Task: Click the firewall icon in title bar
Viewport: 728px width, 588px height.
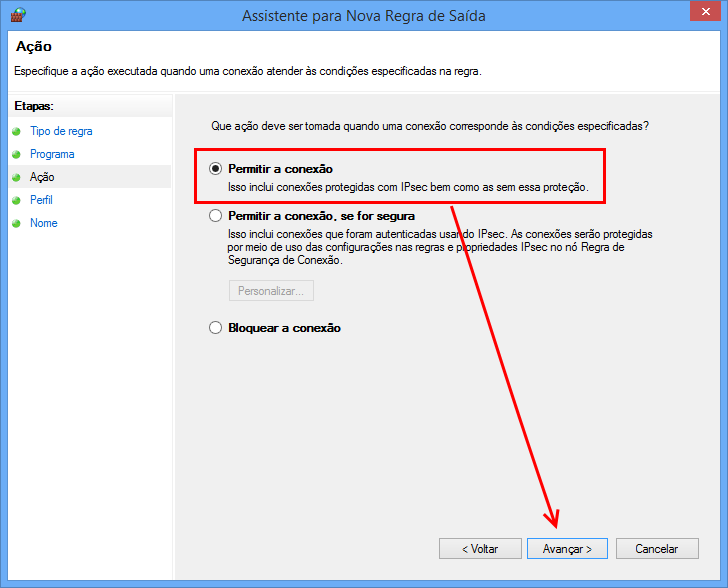Action: coord(18,15)
